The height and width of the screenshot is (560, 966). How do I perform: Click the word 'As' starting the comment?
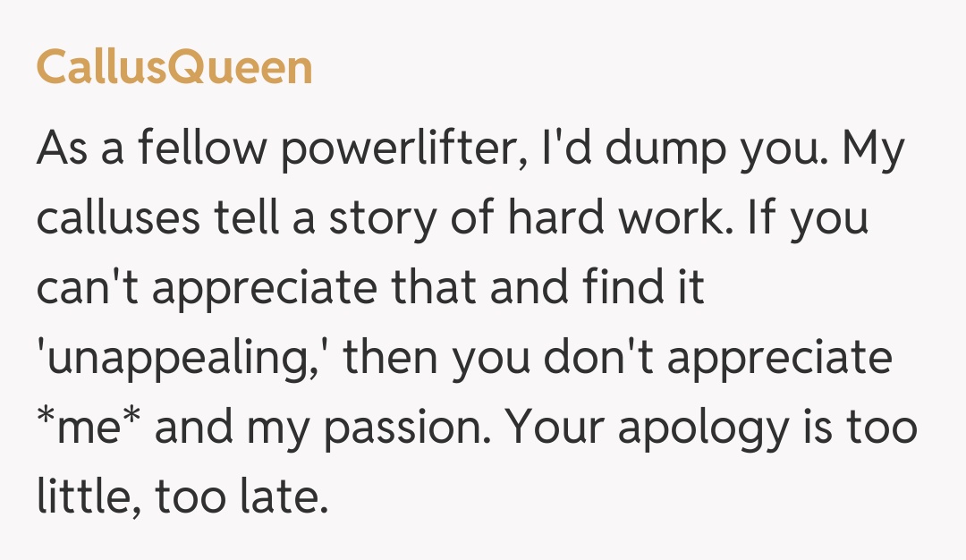tap(62, 149)
